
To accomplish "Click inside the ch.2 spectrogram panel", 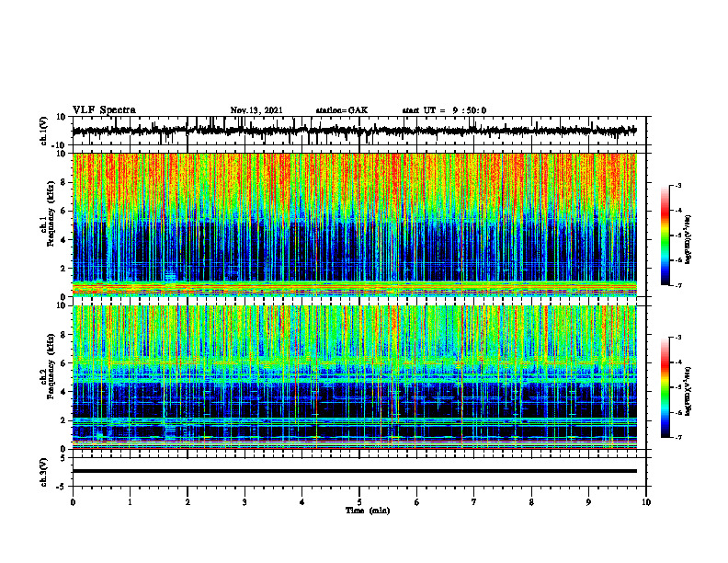I will tap(354, 377).
